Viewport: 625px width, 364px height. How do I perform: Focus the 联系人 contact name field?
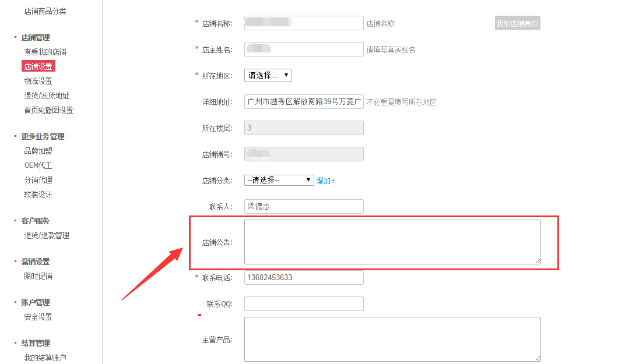coord(304,206)
